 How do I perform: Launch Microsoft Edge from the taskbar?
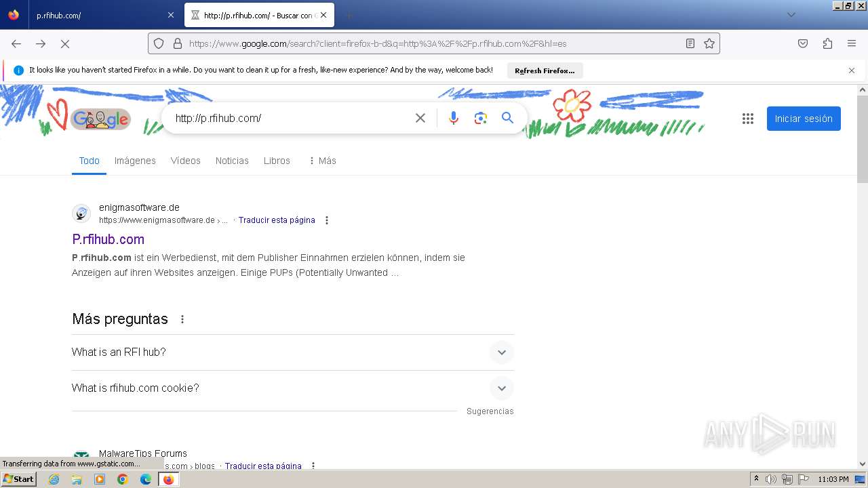pyautogui.click(x=146, y=479)
